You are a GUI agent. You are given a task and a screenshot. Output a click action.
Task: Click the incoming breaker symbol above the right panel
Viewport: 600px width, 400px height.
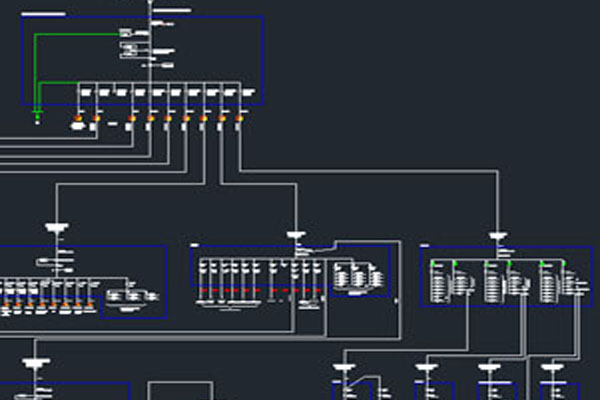click(498, 236)
